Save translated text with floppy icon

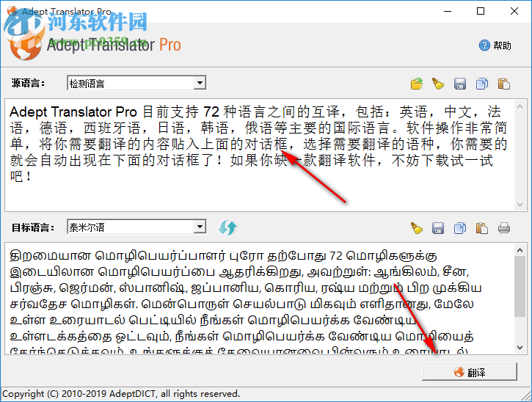click(x=438, y=228)
